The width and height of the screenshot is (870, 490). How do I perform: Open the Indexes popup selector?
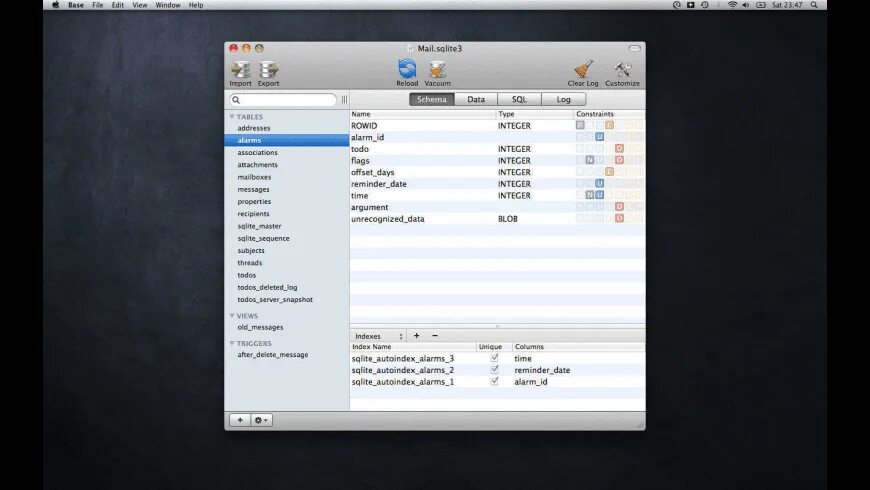pyautogui.click(x=378, y=336)
